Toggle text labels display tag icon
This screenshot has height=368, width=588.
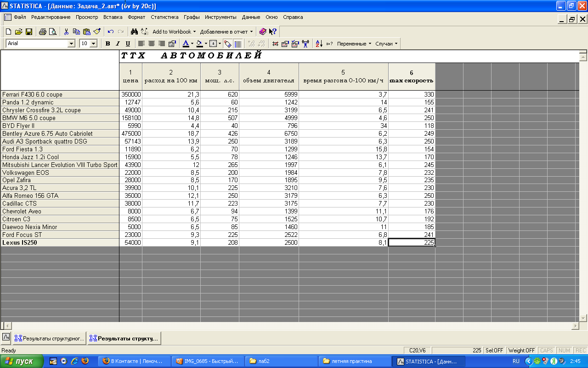(227, 44)
